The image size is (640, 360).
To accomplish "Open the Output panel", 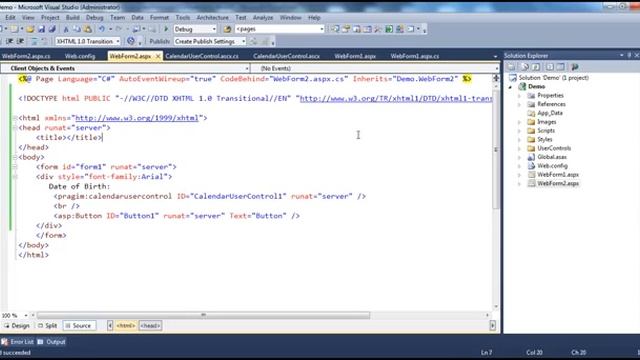I will [51, 342].
